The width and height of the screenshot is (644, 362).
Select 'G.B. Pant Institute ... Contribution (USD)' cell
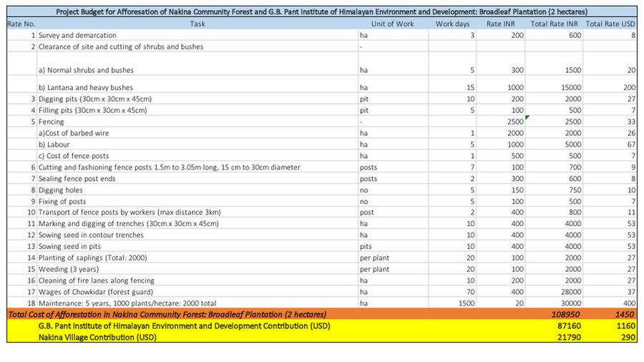[x=185, y=326]
